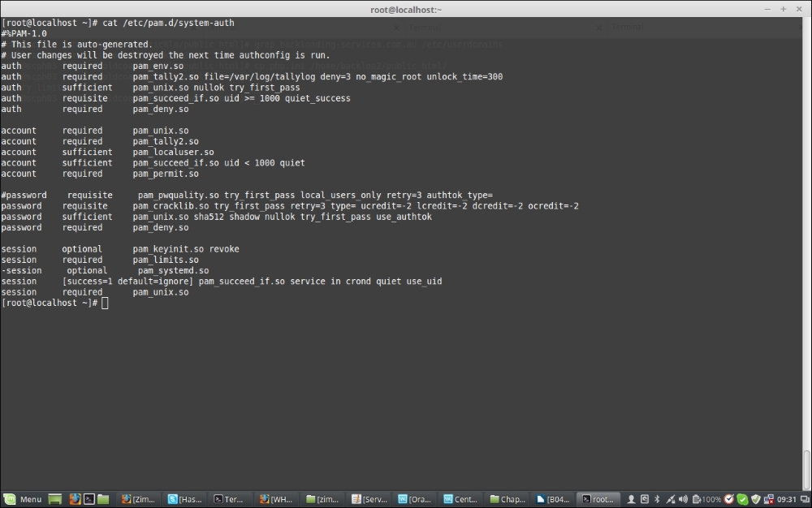Image resolution: width=812 pixels, height=508 pixels.
Task: Close the root@localhost terminal window
Action: [x=799, y=9]
